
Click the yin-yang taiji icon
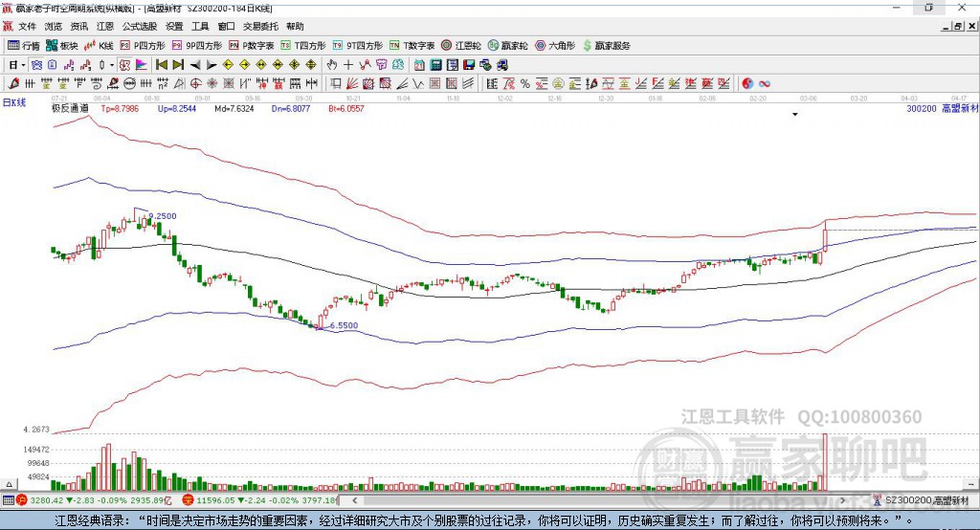747,83
